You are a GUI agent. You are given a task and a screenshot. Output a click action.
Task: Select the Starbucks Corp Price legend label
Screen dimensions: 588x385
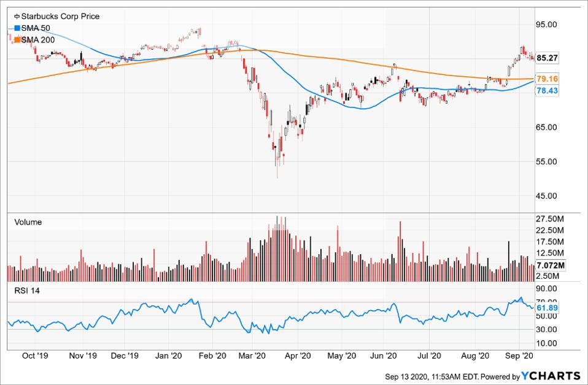60,17
